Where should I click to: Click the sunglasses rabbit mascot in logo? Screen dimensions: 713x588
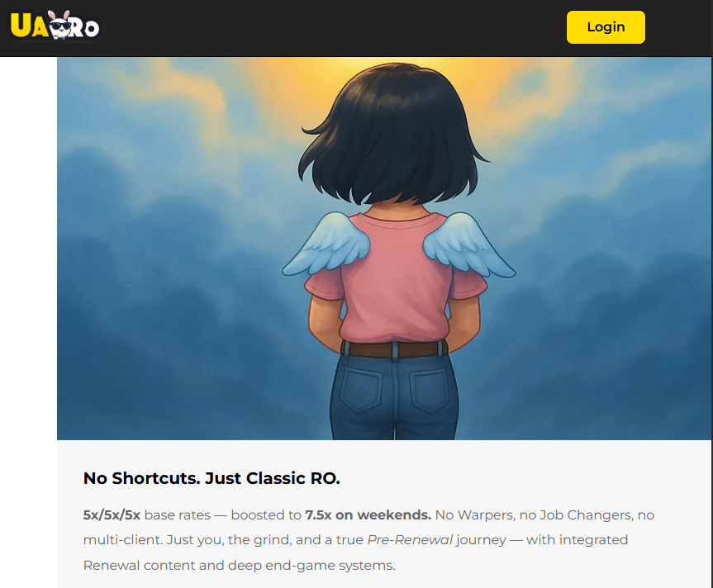coord(60,25)
